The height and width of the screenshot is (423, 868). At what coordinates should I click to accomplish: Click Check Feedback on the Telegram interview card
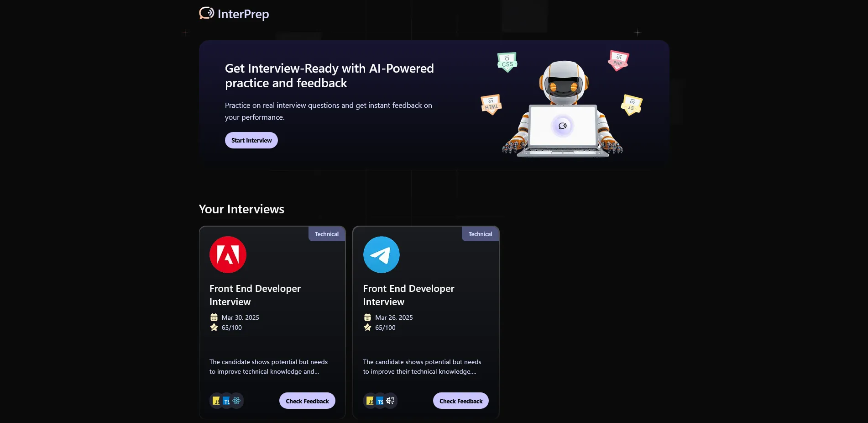coord(460,401)
